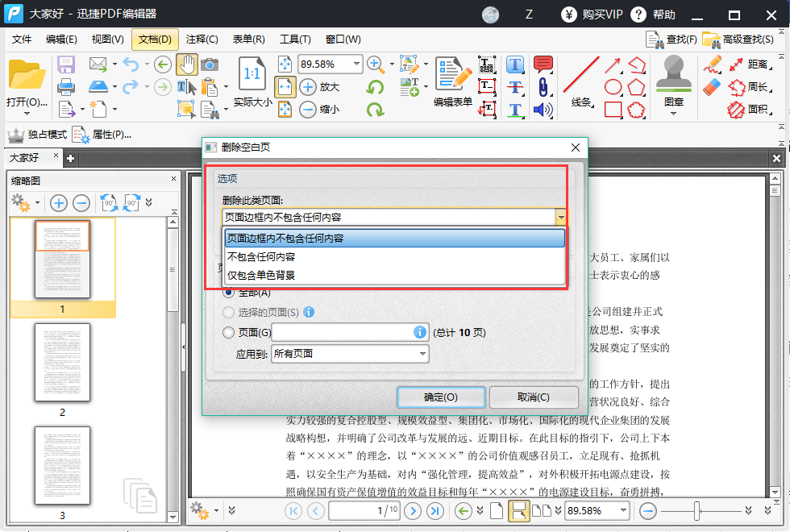Expand the 打开(O) dropdown arrow
This screenshot has width=790, height=532.
[27, 114]
